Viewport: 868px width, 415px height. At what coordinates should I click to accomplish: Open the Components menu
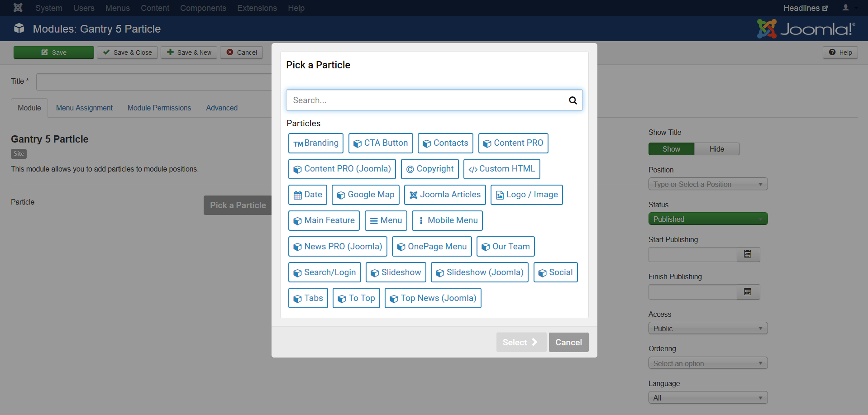click(203, 8)
